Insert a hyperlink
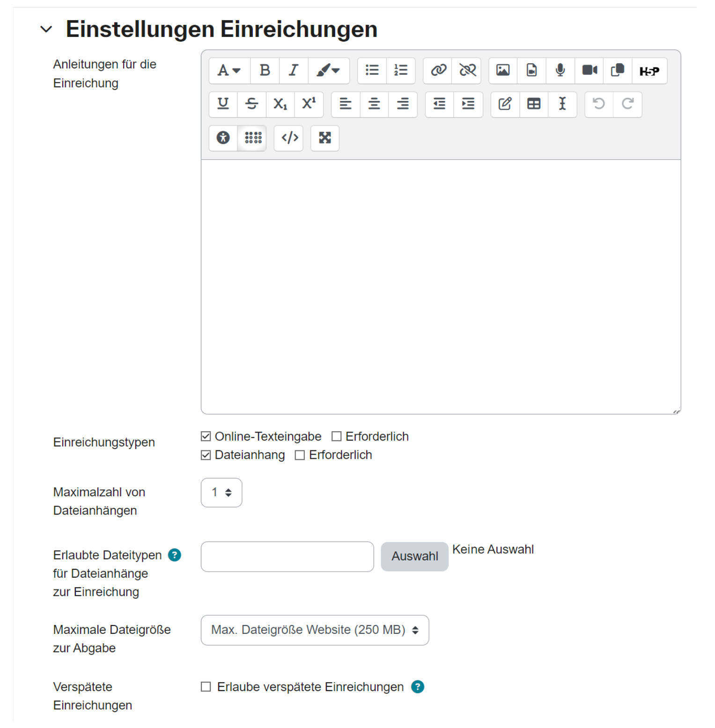715x728 pixels. coord(438,71)
